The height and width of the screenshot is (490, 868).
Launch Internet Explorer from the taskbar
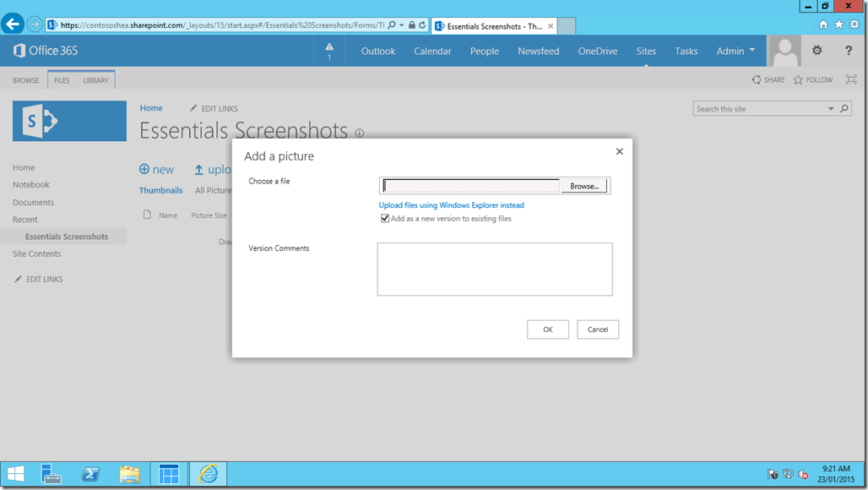tap(208, 474)
